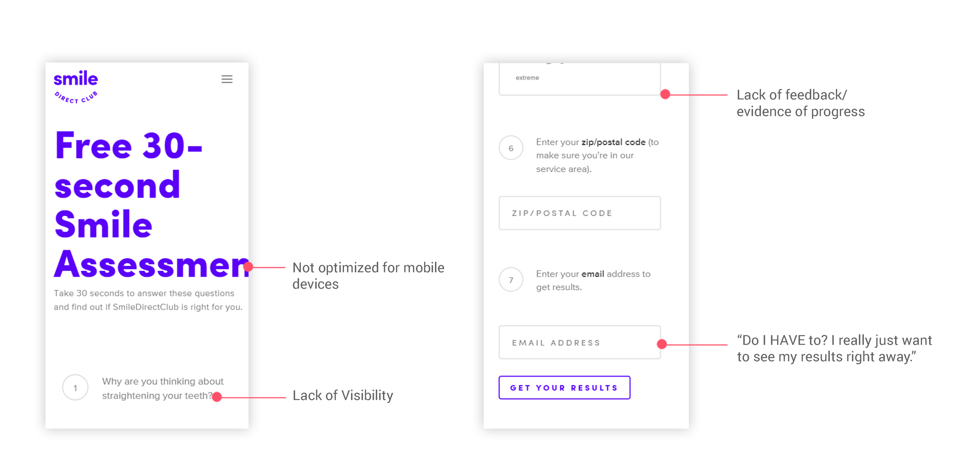Click the GET YOUR RESULTS button
The image size is (980, 470).
pyautogui.click(x=564, y=387)
